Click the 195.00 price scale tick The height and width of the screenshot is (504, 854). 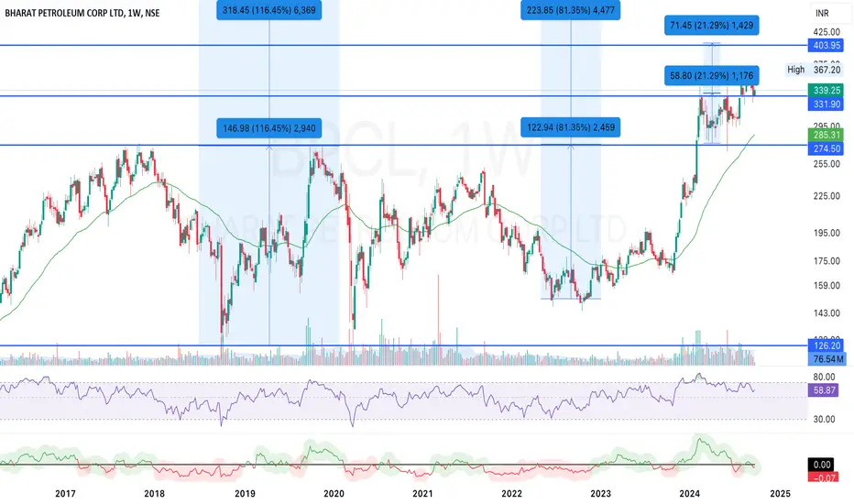[x=827, y=233]
